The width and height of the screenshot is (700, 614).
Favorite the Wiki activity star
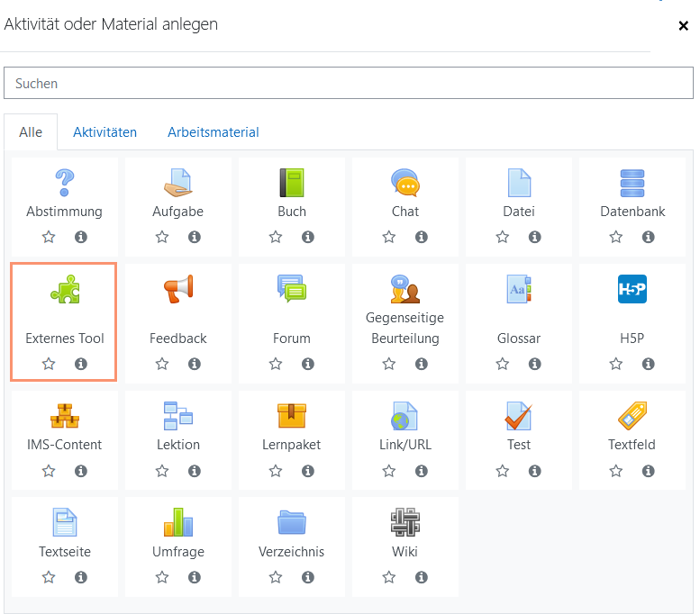[389, 577]
